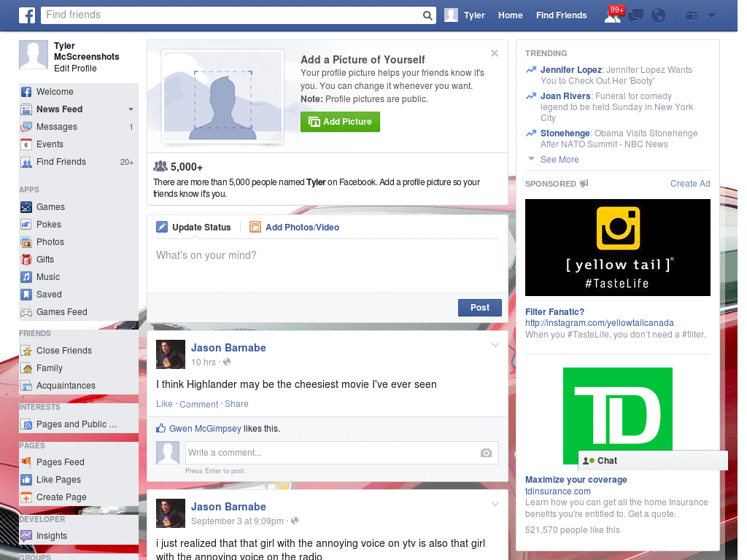Open the TD insurance ad image
Image resolution: width=747 pixels, height=560 pixels.
(617, 416)
